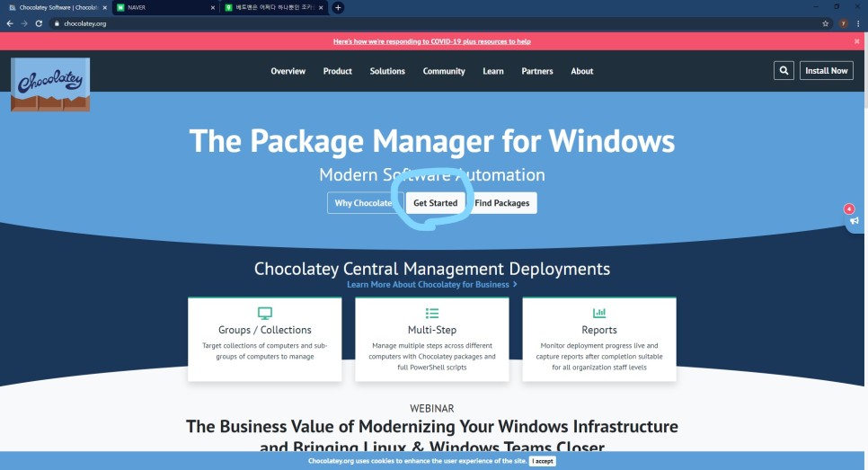Open the Partners menu
Screen dimensions: 868x470
pyautogui.click(x=537, y=71)
